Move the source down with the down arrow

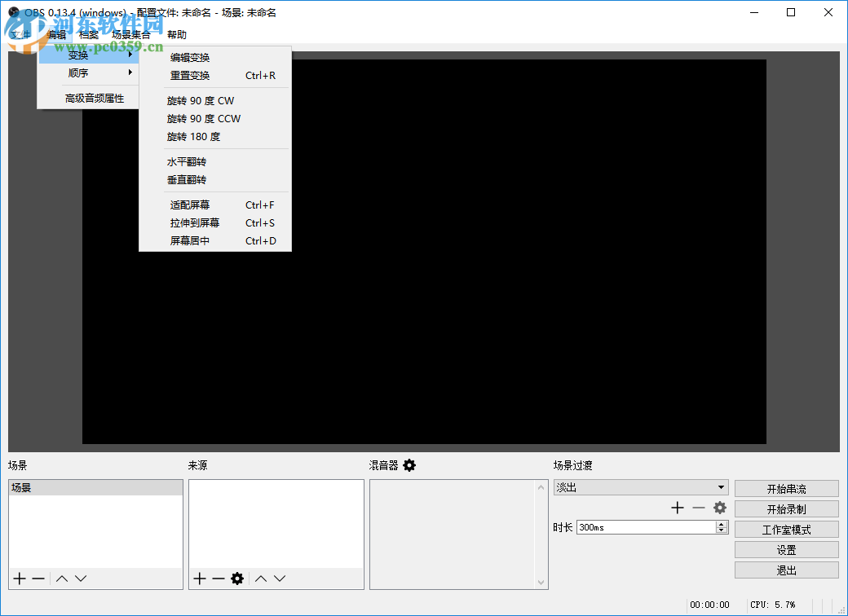click(280, 579)
